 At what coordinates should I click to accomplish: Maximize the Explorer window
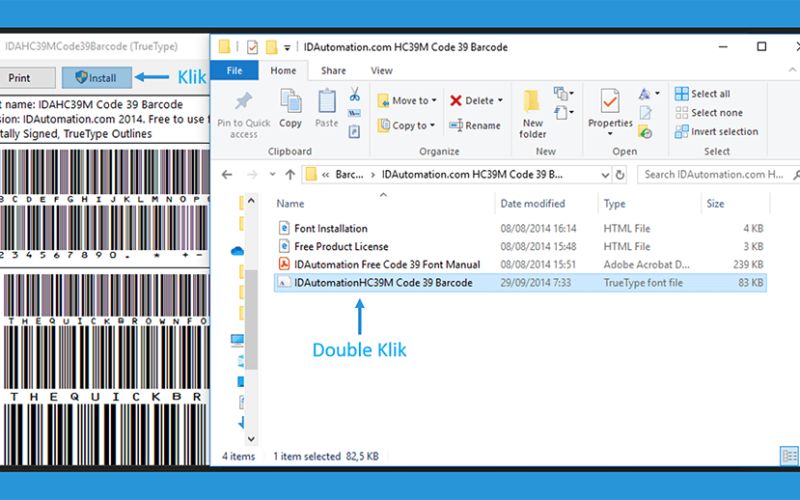tap(761, 46)
